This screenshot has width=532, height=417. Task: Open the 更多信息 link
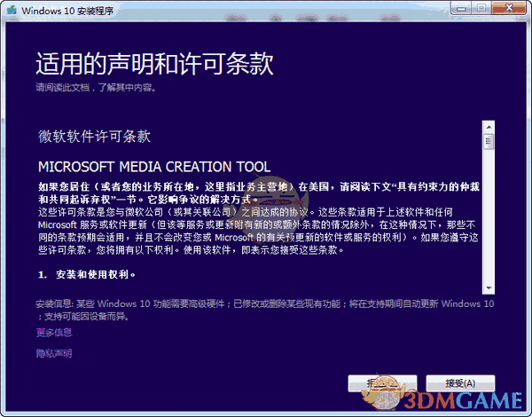[54, 332]
